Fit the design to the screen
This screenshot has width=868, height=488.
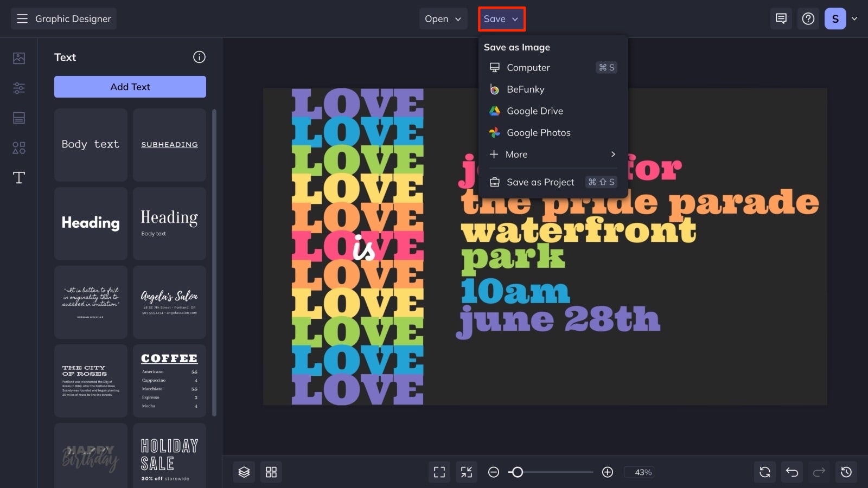(465, 472)
